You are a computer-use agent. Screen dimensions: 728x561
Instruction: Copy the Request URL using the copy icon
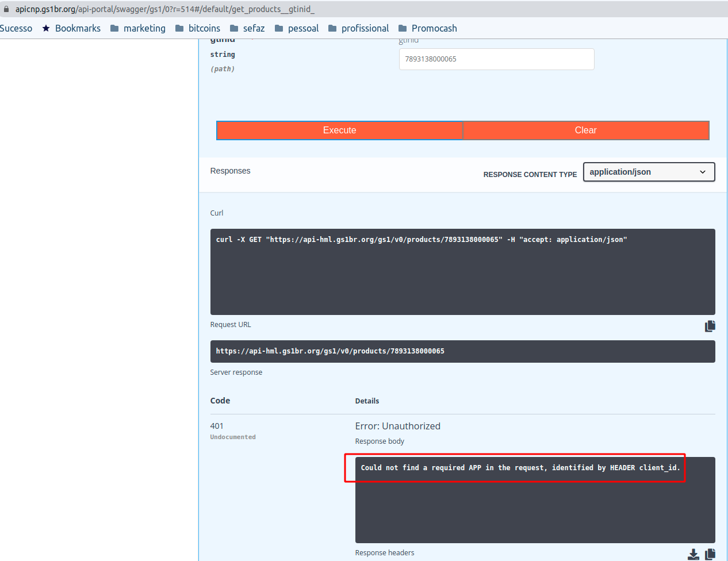point(710,326)
